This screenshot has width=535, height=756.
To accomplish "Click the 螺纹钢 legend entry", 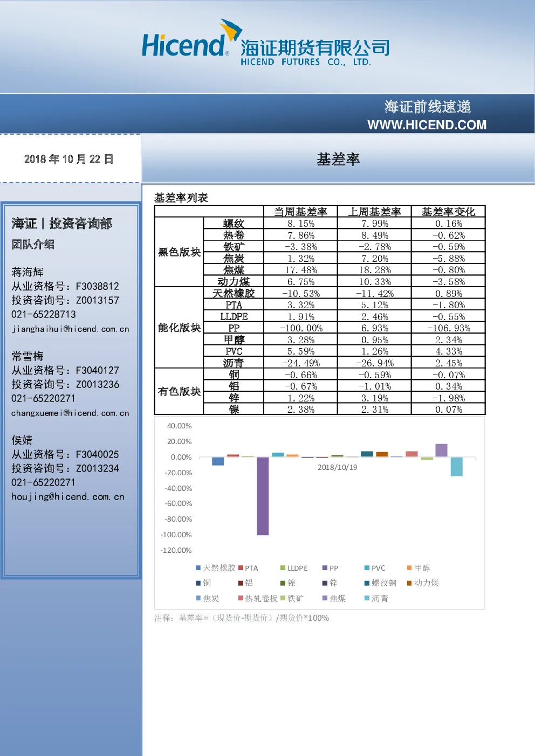I will pyautogui.click(x=380, y=583).
